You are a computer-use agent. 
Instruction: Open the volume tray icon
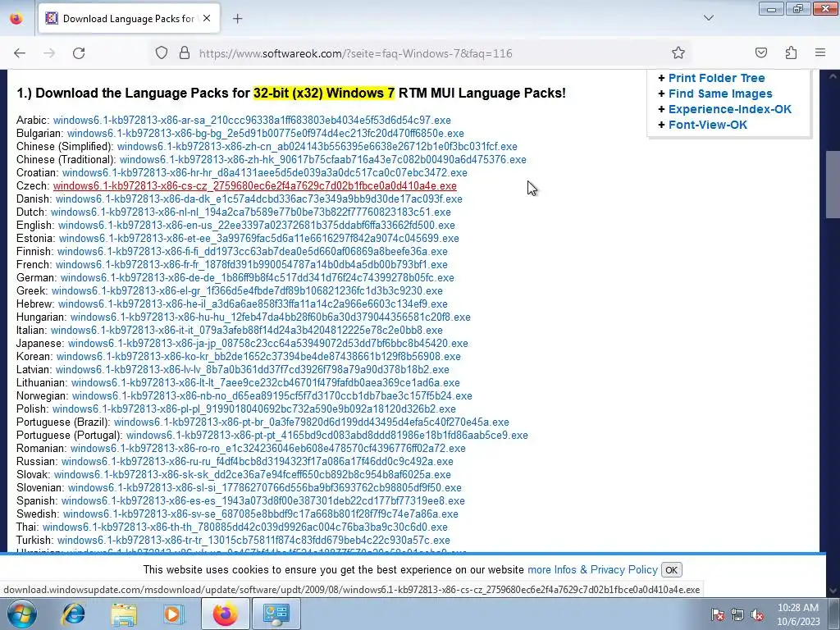coord(757,615)
